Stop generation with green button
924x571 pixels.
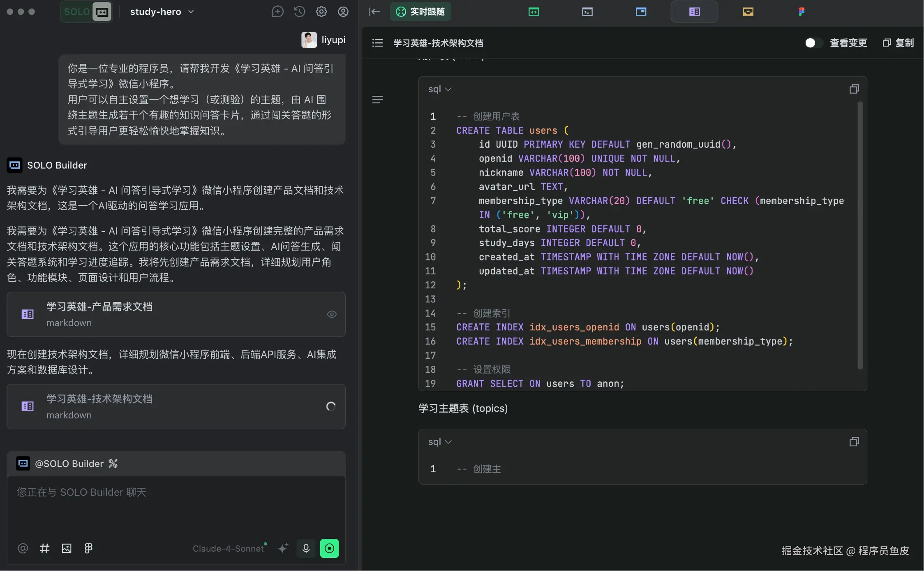(329, 548)
